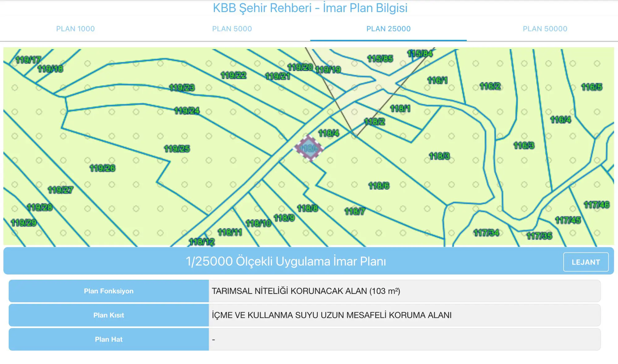Click parcel label 119/29 on the map

pyautogui.click(x=24, y=223)
